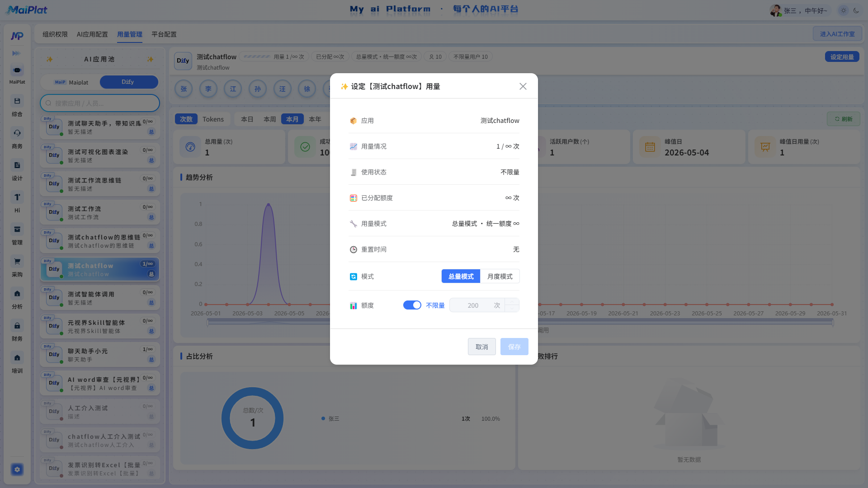868x488 pixels.
Task: Click the 刷新 refresh button
Action: pyautogui.click(x=844, y=119)
